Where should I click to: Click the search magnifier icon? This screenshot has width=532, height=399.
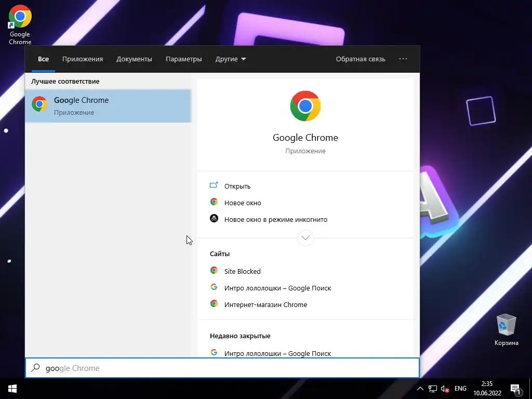pos(36,368)
